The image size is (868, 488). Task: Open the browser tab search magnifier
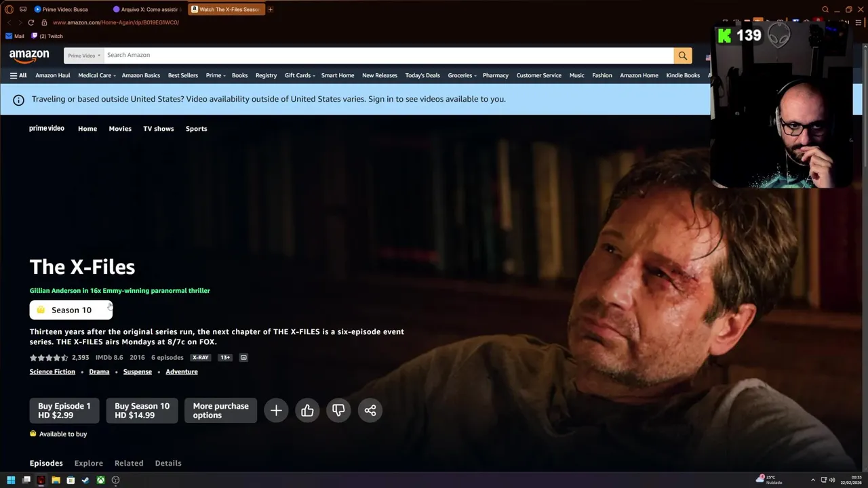[x=825, y=9]
